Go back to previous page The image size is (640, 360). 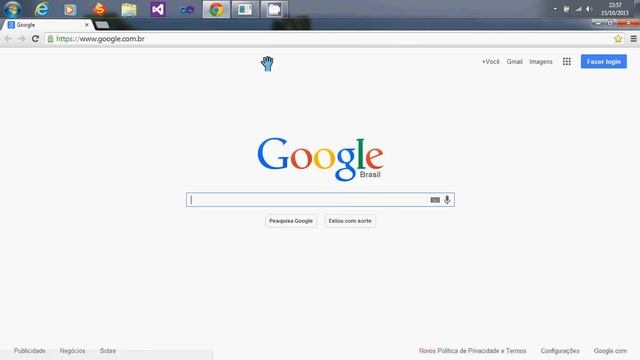(8, 39)
